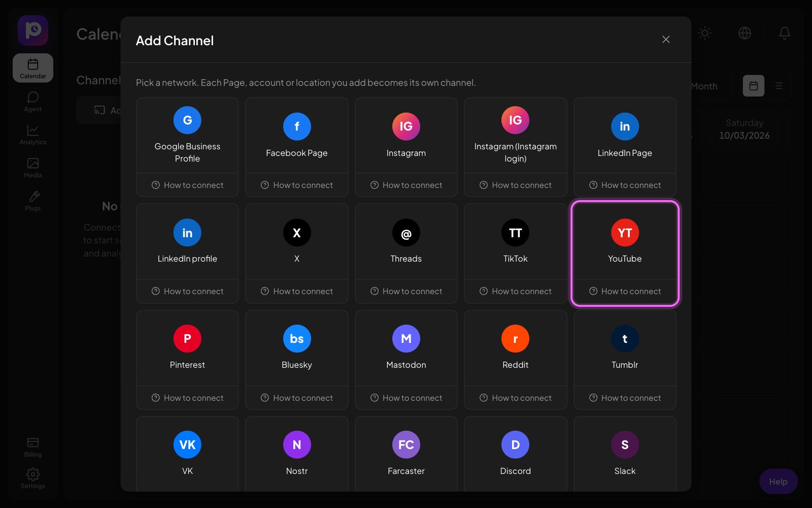
Task: Toggle the light/dark theme sun icon
Action: tap(705, 33)
